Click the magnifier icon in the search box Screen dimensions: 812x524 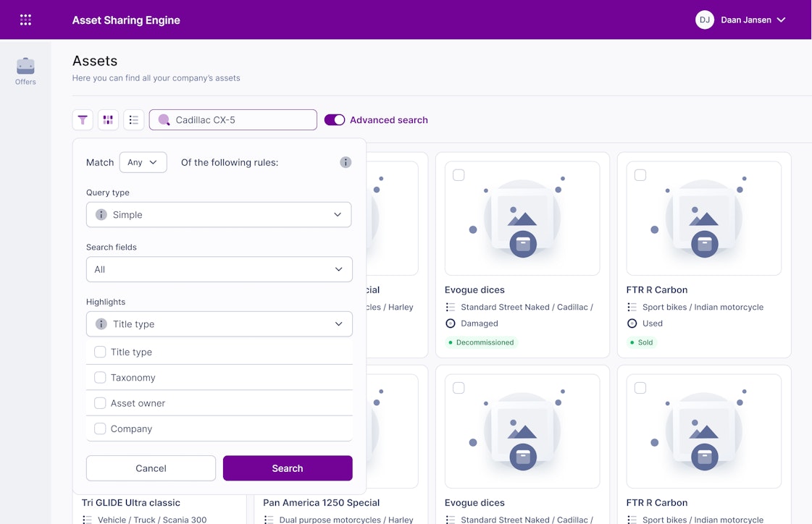[164, 120]
